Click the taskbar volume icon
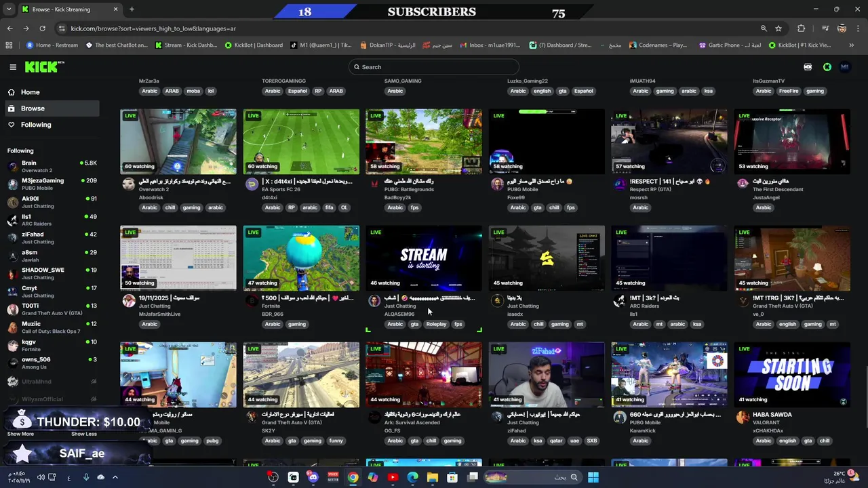 [41, 477]
